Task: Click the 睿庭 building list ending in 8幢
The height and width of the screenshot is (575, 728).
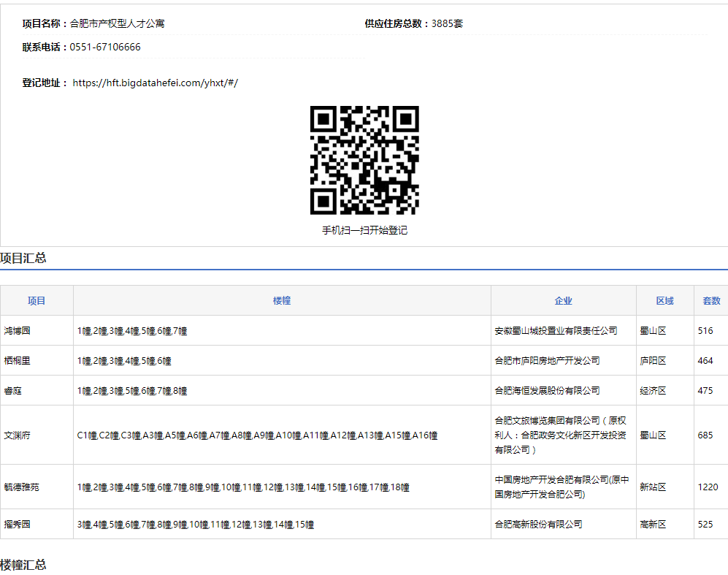Action: (x=132, y=391)
